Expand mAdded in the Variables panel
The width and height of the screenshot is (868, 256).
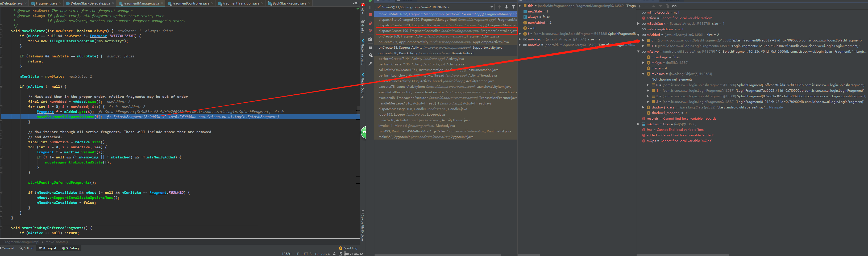(520, 39)
